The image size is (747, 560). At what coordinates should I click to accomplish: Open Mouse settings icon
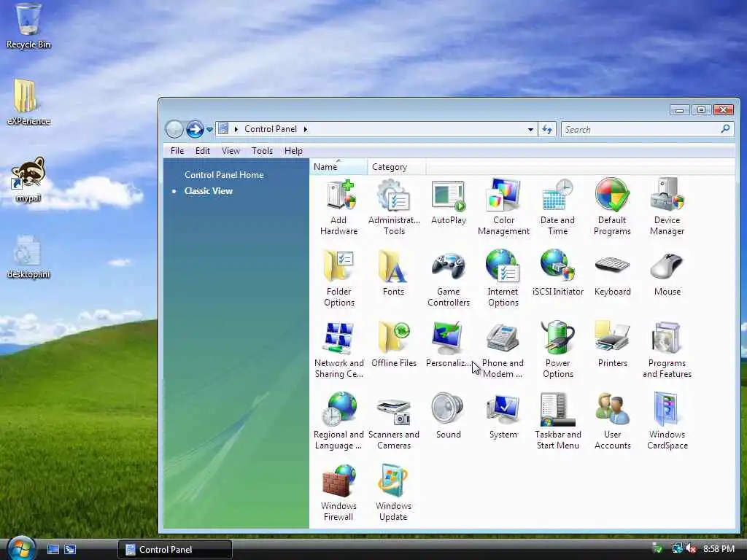click(667, 273)
